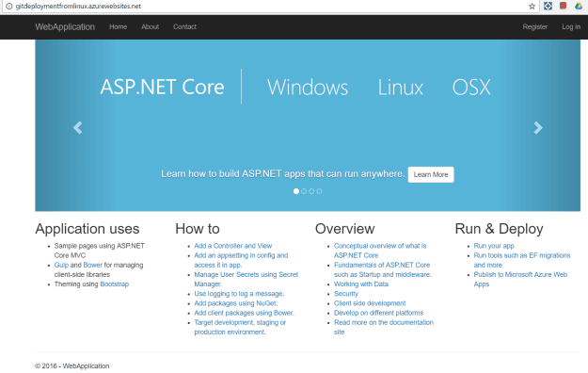Open Working with Data link
The width and height of the screenshot is (588, 373).
point(361,284)
